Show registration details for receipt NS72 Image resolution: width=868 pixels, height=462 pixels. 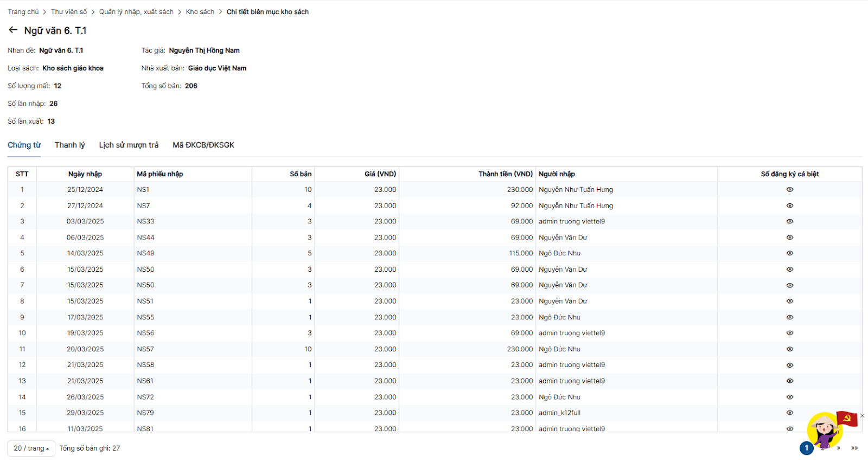click(x=789, y=397)
